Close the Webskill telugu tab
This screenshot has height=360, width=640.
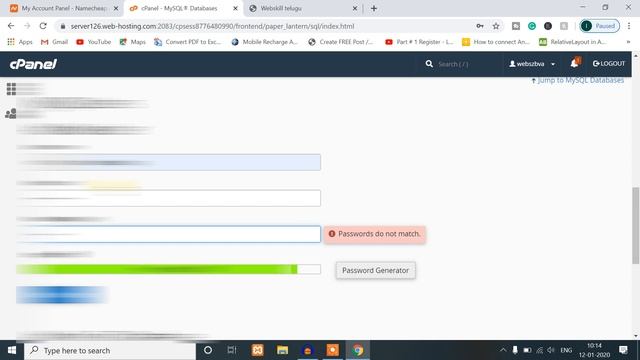point(355,8)
